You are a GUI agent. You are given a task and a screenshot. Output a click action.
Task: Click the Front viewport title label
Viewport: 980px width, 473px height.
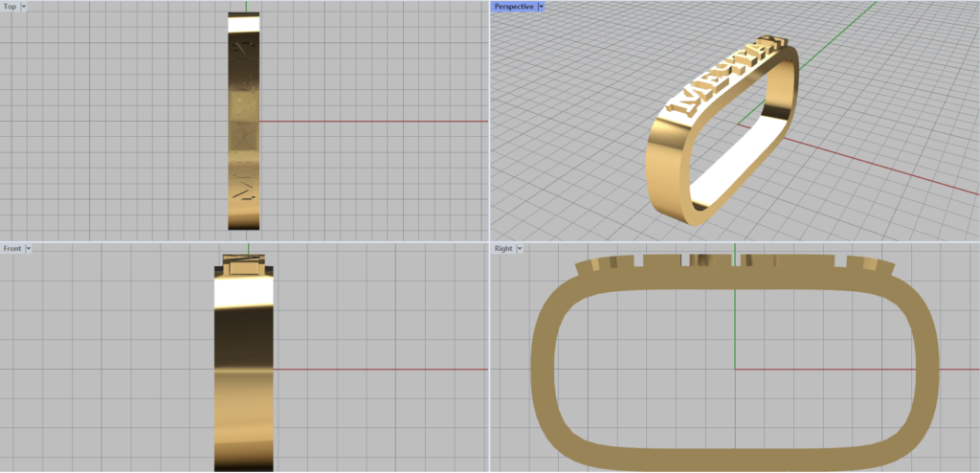(12, 248)
